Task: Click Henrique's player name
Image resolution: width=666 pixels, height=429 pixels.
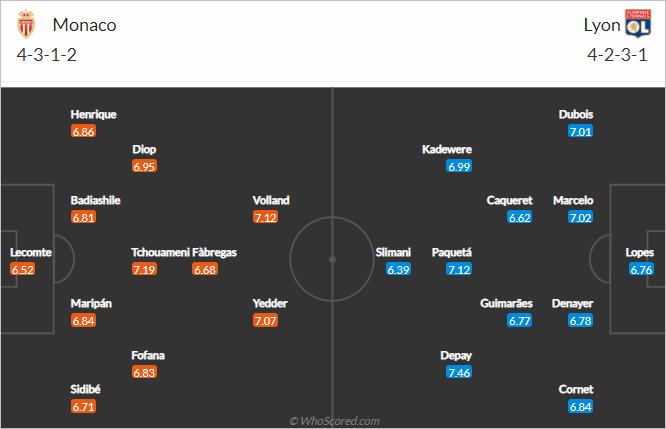Action: coord(93,114)
